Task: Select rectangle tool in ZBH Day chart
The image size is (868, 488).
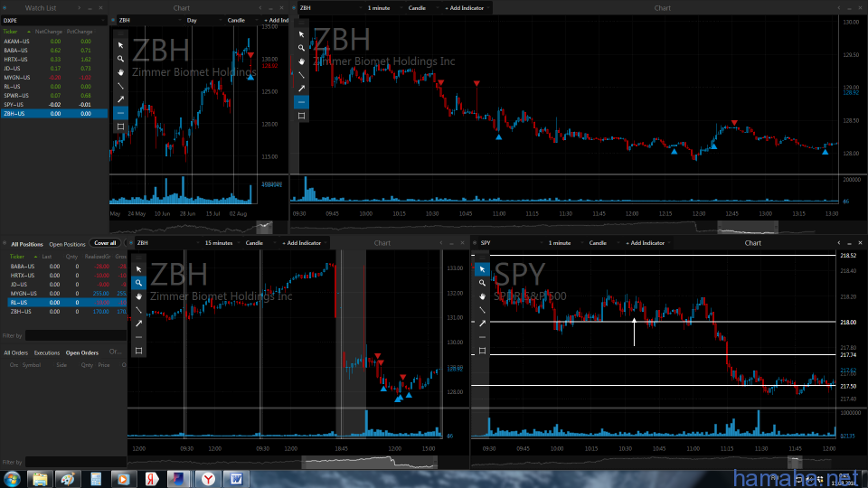Action: point(120,127)
